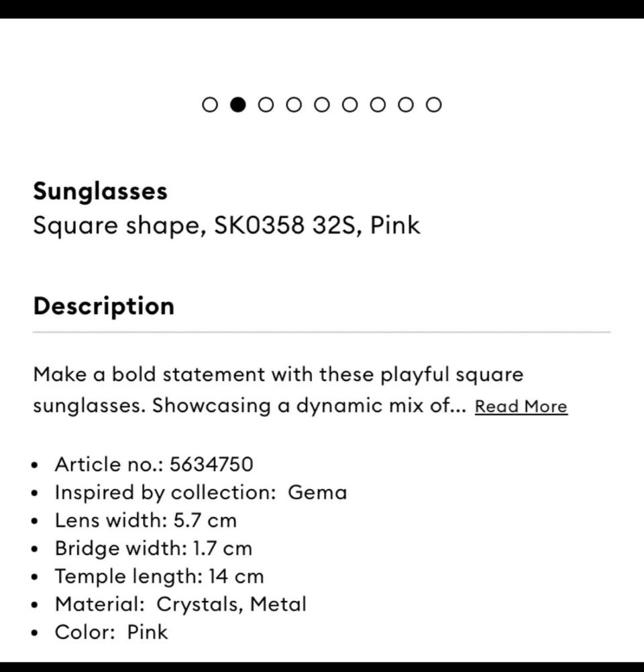Click the Article no. 5634750 line
The width and height of the screenshot is (644, 672).
154,464
